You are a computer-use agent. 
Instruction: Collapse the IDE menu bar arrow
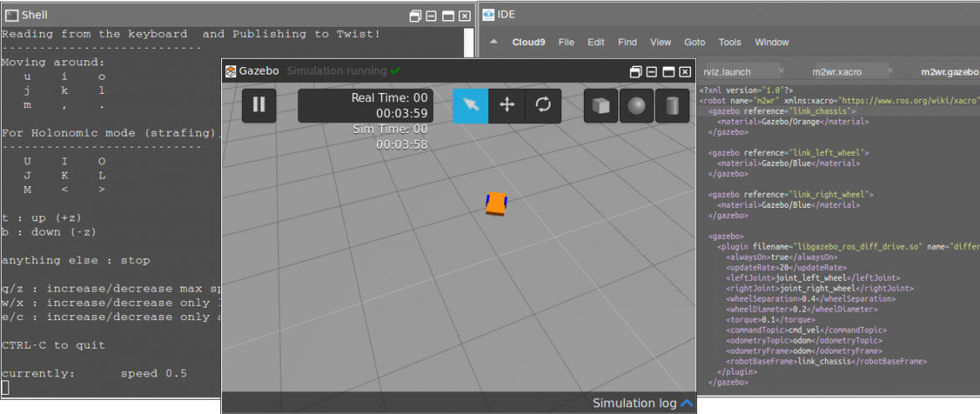493,42
